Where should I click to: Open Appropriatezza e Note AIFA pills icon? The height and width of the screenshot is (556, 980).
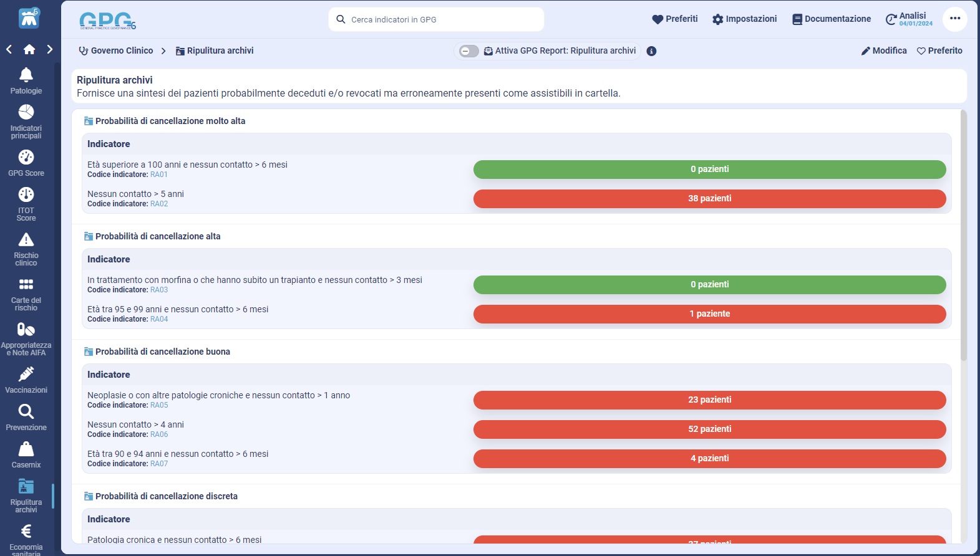point(26,330)
